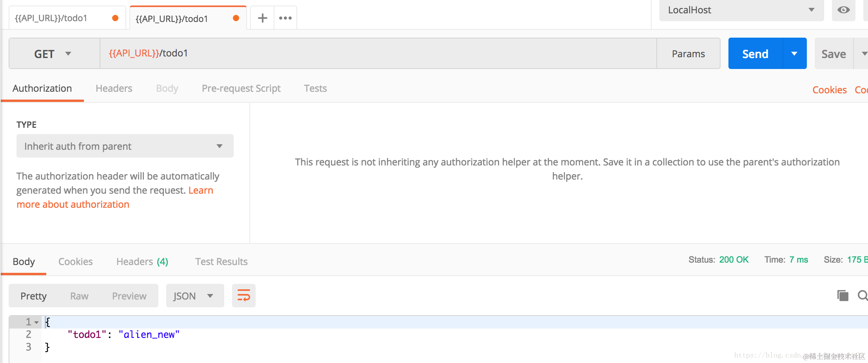Viewport: 868px width, 363px height.
Task: Open the LocalHost environment dropdown
Action: coord(741,10)
